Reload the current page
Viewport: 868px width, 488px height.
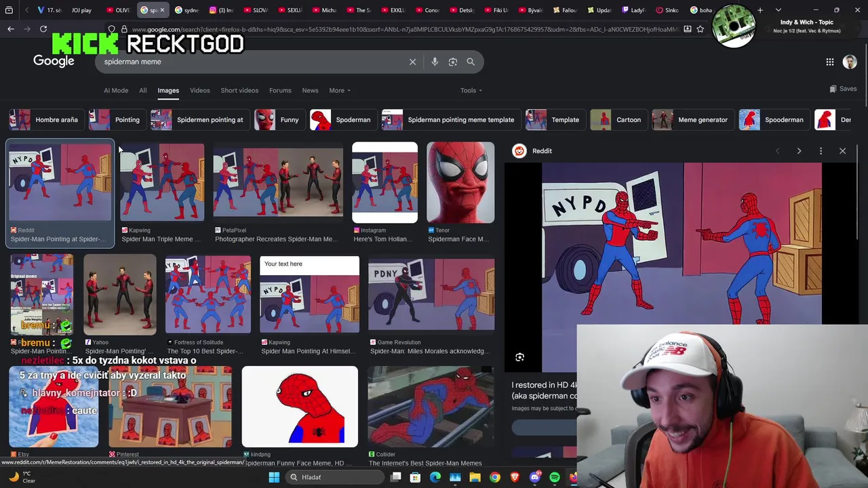point(43,29)
